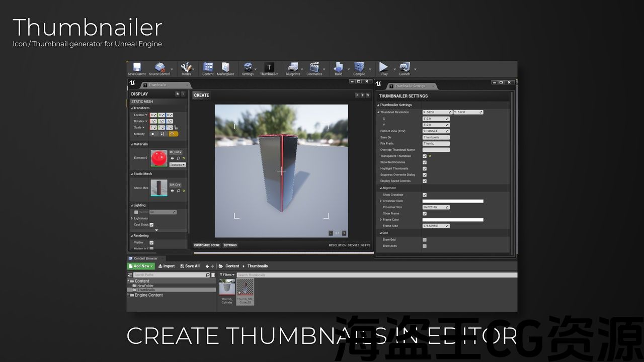Image resolution: width=644 pixels, height=362 pixels.
Task: Uncheck the Show Crosshair checkbox
Action: pyautogui.click(x=425, y=195)
